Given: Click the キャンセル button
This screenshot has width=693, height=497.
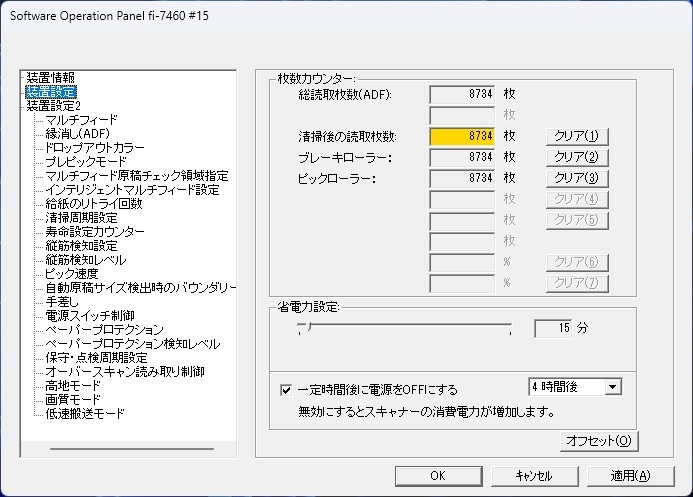Looking at the screenshot, I should [x=534, y=476].
